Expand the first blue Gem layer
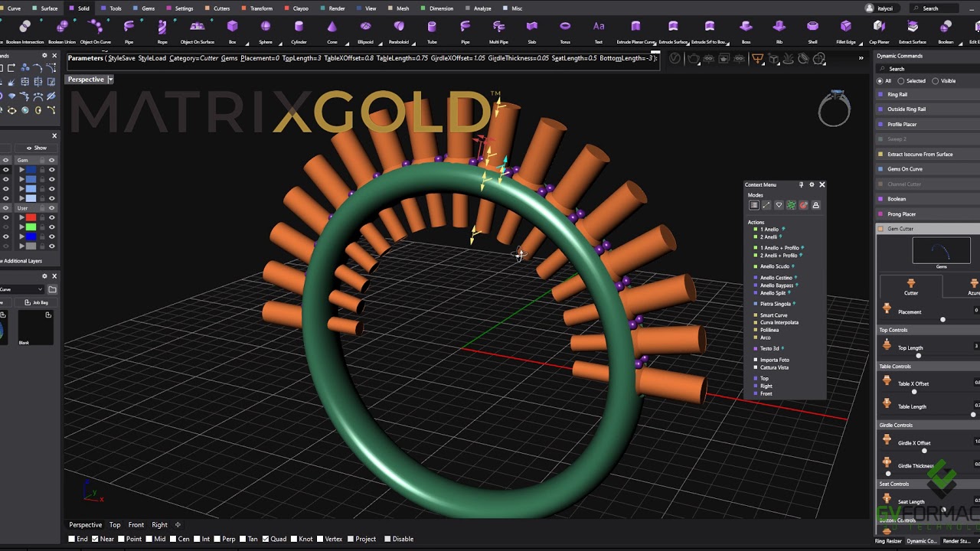This screenshot has width=980, height=551. [x=21, y=170]
